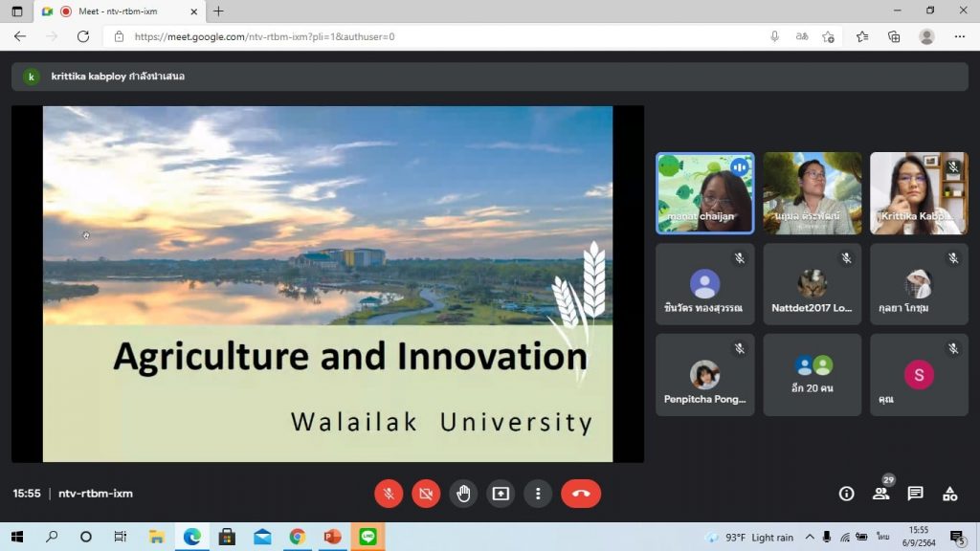Open meeting details info icon
980x551 pixels.
[846, 494]
